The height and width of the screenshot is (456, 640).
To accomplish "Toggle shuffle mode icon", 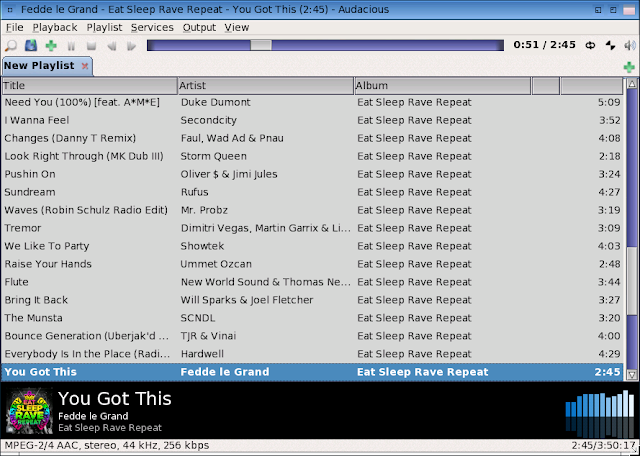I will [x=610, y=45].
